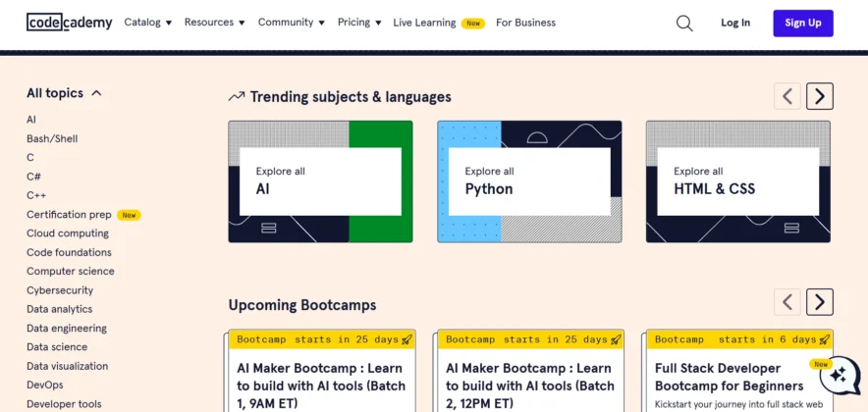
Task: Click the Log In link
Action: point(735,23)
